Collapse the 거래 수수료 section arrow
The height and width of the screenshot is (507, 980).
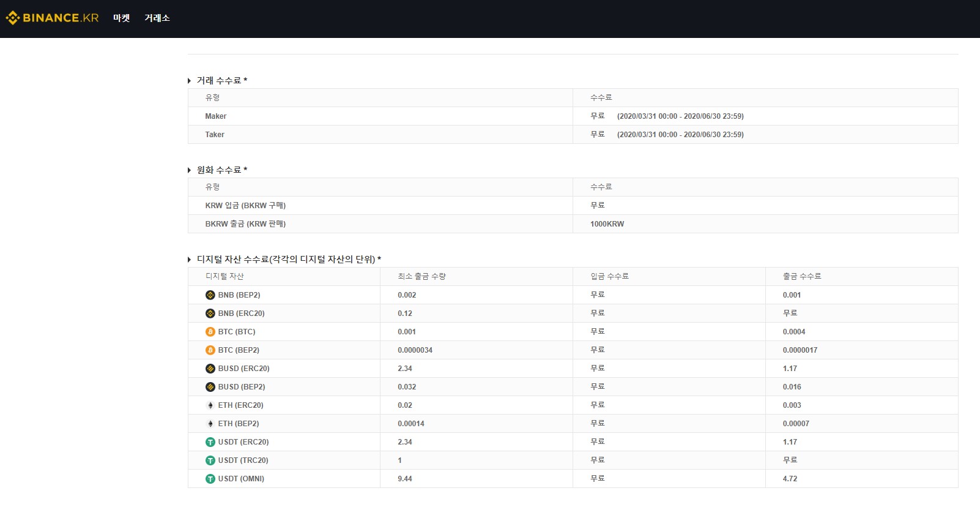point(190,81)
